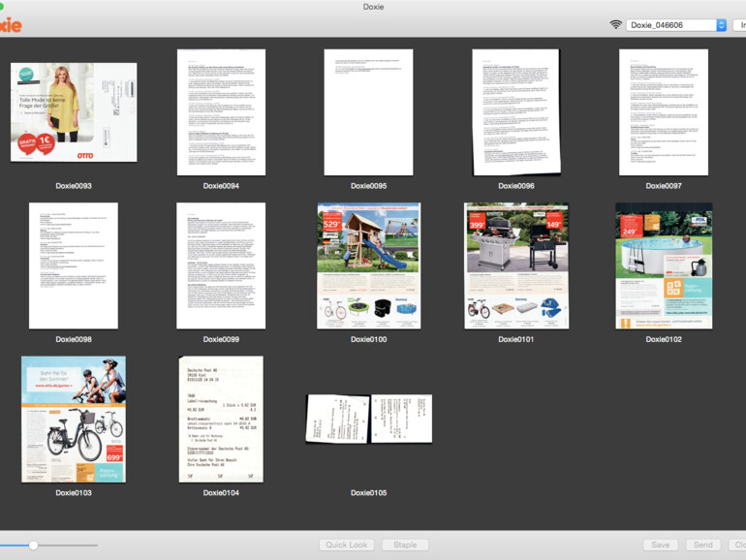The image size is (746, 560).
Task: Select the Doxie0093 OTTO flyer scan
Action: tap(74, 112)
